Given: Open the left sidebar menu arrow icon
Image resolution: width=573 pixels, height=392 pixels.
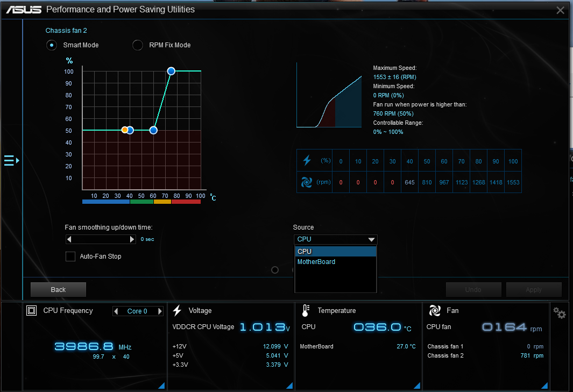Looking at the screenshot, I should click(11, 160).
